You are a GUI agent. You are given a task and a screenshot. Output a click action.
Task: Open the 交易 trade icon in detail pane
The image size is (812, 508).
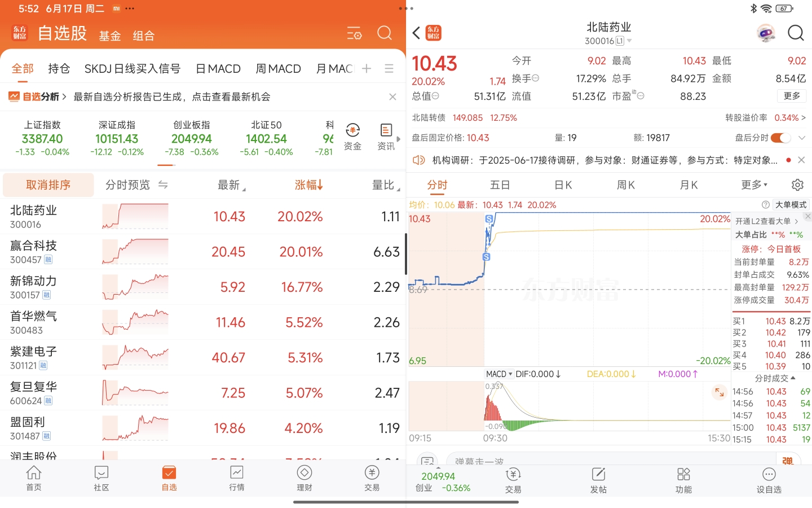(x=513, y=480)
